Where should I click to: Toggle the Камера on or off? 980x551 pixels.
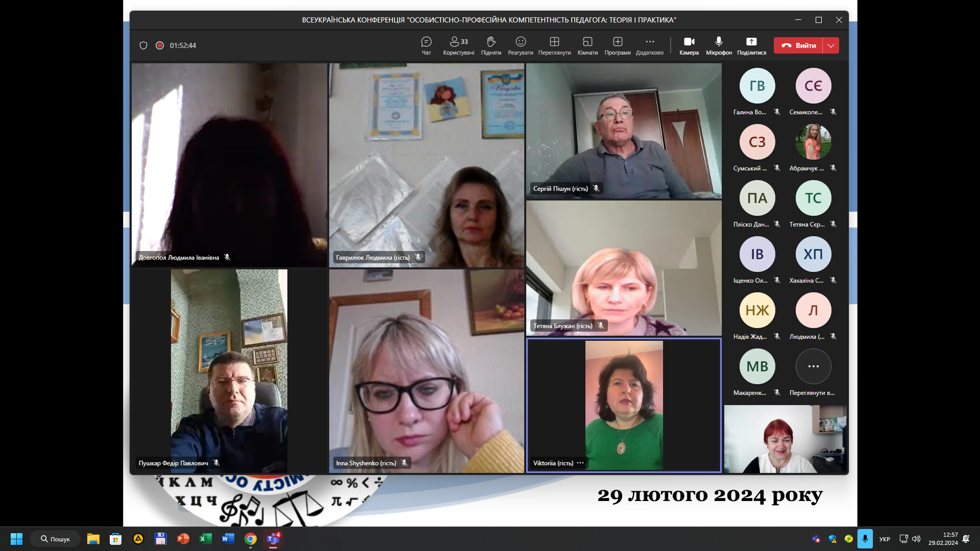(689, 45)
